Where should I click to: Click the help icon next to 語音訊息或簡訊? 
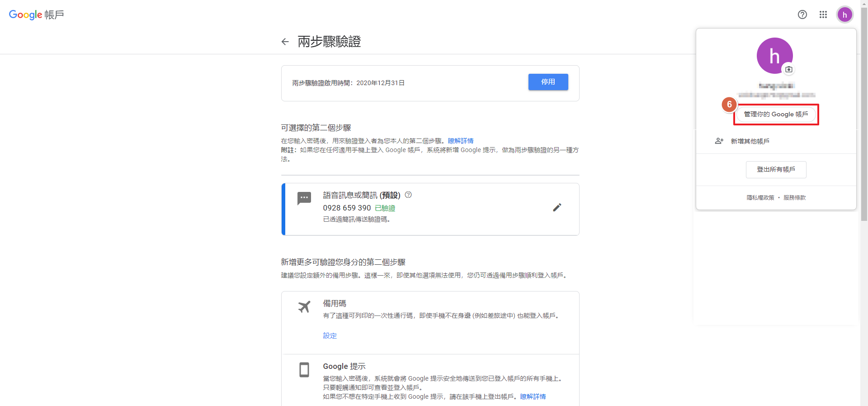click(x=408, y=195)
